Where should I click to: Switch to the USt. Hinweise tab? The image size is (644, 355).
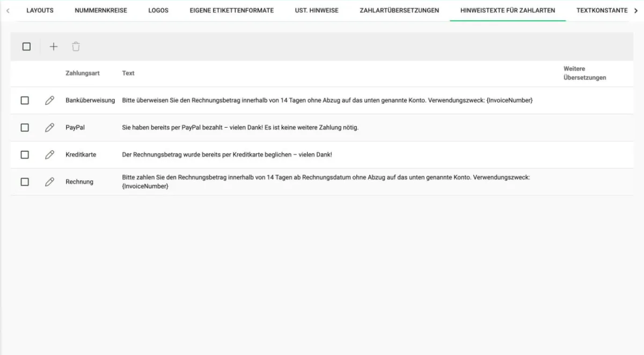point(317,11)
